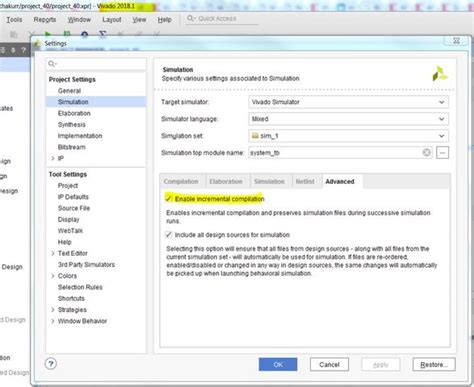
Task: Open the Target simulator dropdown
Action: tap(348, 102)
